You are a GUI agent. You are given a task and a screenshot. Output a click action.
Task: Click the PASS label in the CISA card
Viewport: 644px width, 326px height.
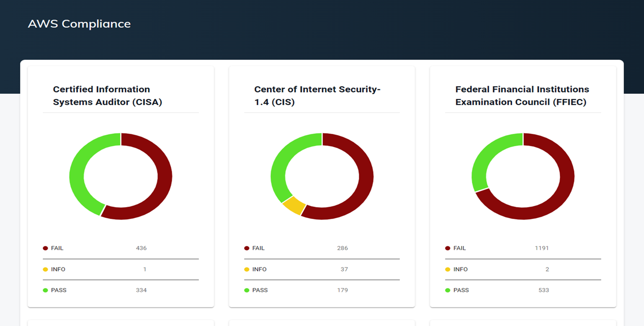tap(59, 290)
